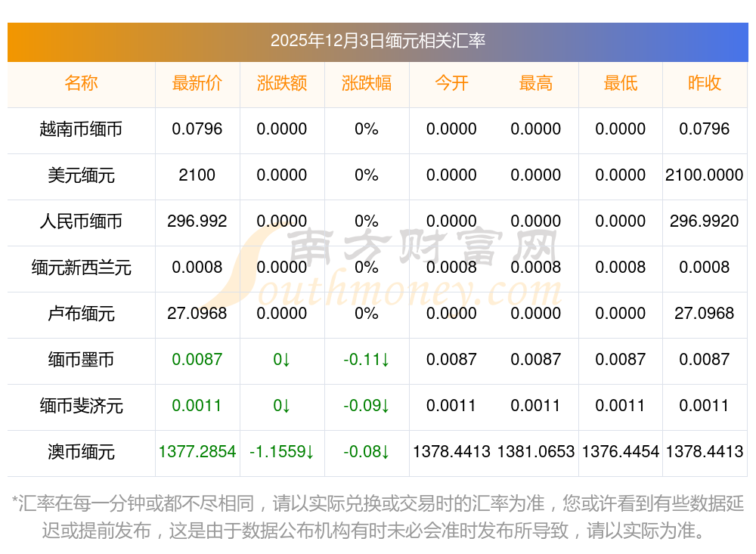Click the -0.11 down-arrow percentage
The height and width of the screenshot is (554, 756).
click(x=367, y=360)
